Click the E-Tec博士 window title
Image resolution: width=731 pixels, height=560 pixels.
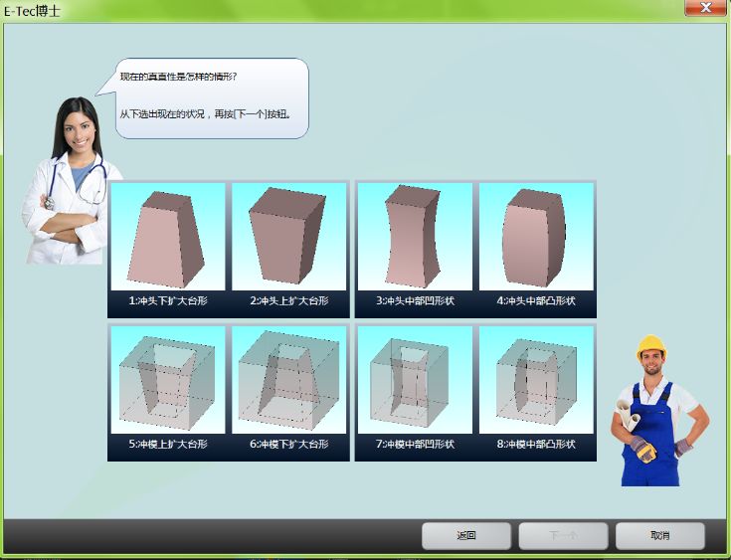click(32, 11)
